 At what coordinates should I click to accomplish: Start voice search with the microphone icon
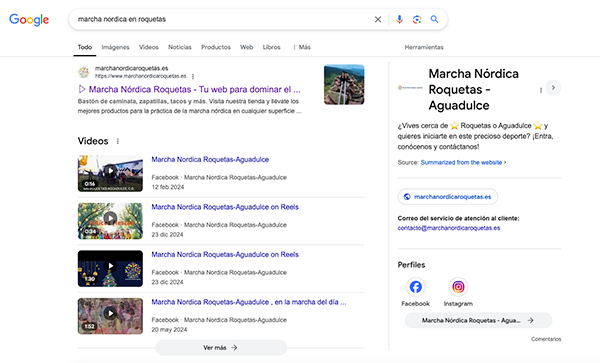click(399, 20)
